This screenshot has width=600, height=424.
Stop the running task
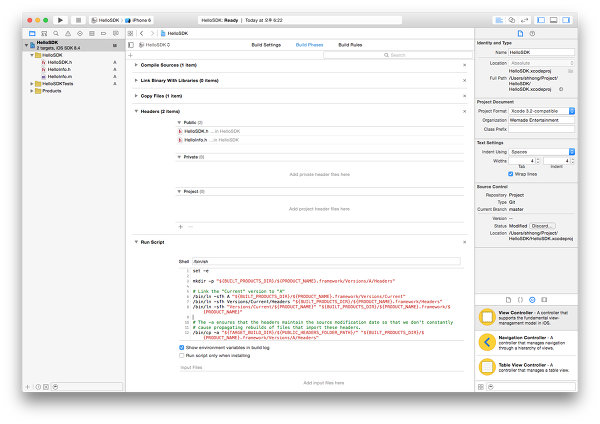point(78,20)
